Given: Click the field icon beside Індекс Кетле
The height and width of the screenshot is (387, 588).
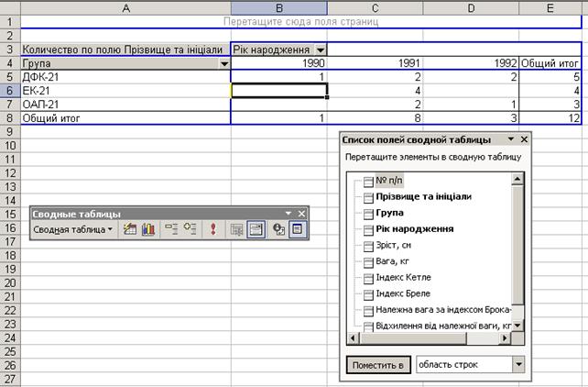Looking at the screenshot, I should tap(368, 279).
